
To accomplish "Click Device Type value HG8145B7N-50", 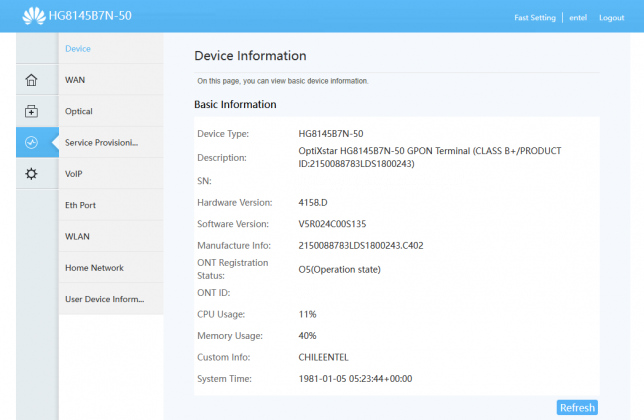I will pyautogui.click(x=331, y=133).
